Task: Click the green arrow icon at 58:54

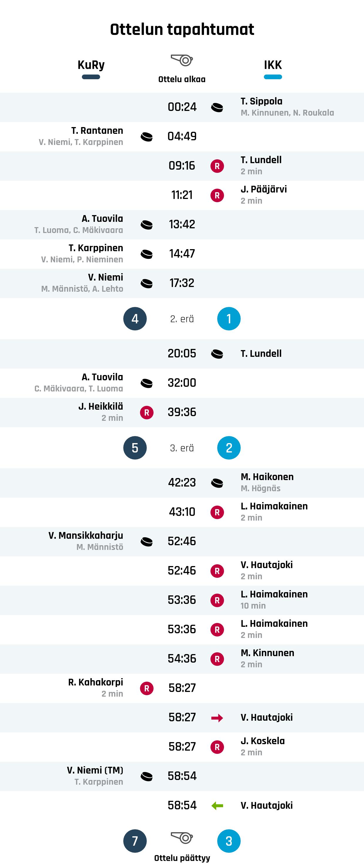Action: pos(217,806)
